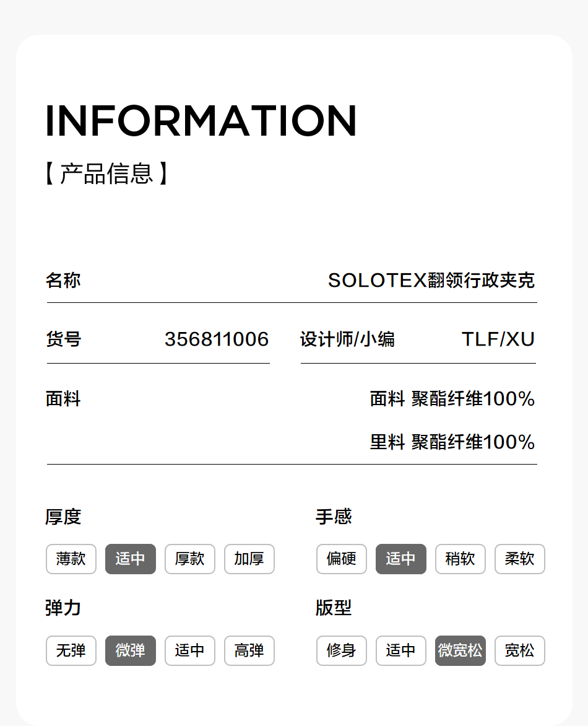This screenshot has height=726, width=588.
Task: Select 无弹 elasticity option
Action: 71,650
